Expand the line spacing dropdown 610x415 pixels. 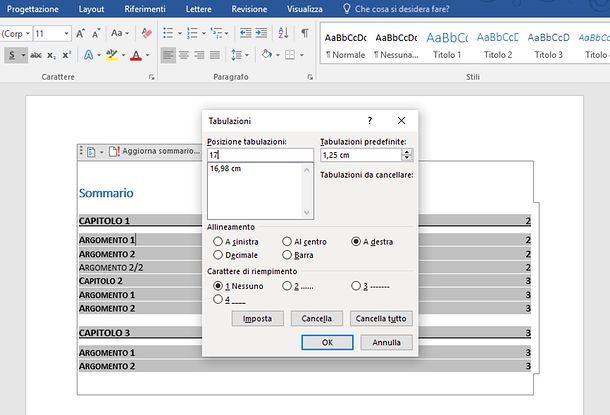pyautogui.click(x=247, y=55)
